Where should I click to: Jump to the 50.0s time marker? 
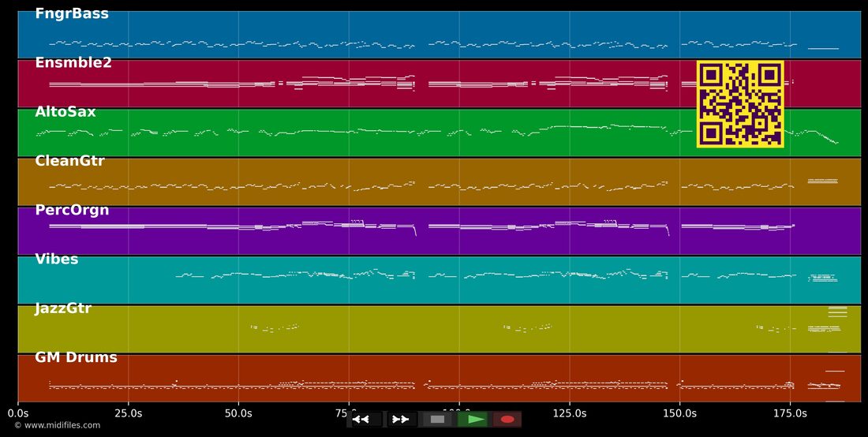238,413
